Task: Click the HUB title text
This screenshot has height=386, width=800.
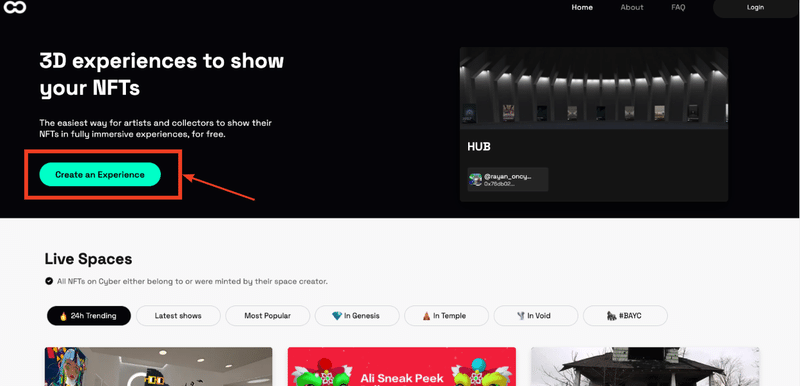Action: [479, 146]
